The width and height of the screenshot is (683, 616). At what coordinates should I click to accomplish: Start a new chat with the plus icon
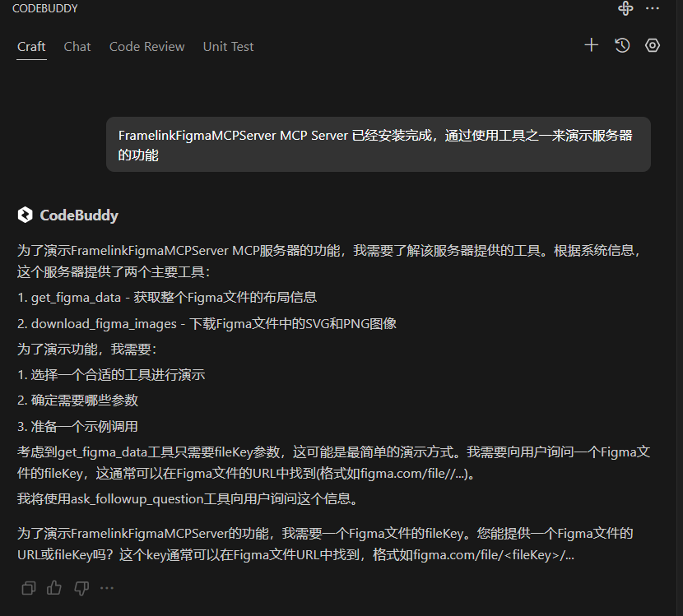tap(591, 45)
